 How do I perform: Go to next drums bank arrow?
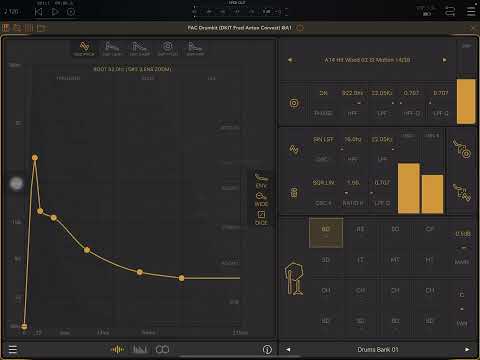(467, 349)
